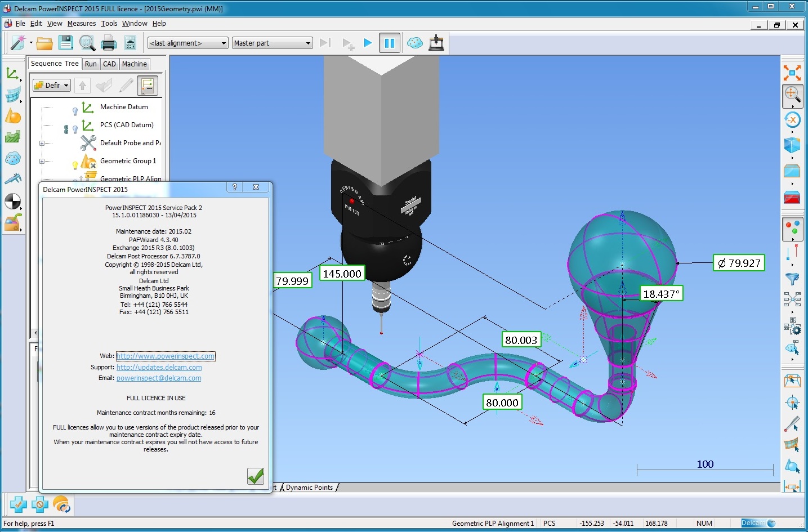The image size is (808, 532).
Task: Click the CMM machine icon in top toolbar
Action: coord(436,43)
